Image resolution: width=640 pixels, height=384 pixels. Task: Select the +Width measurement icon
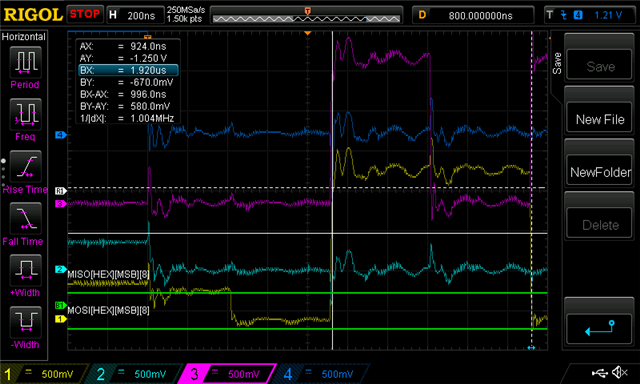(25, 270)
